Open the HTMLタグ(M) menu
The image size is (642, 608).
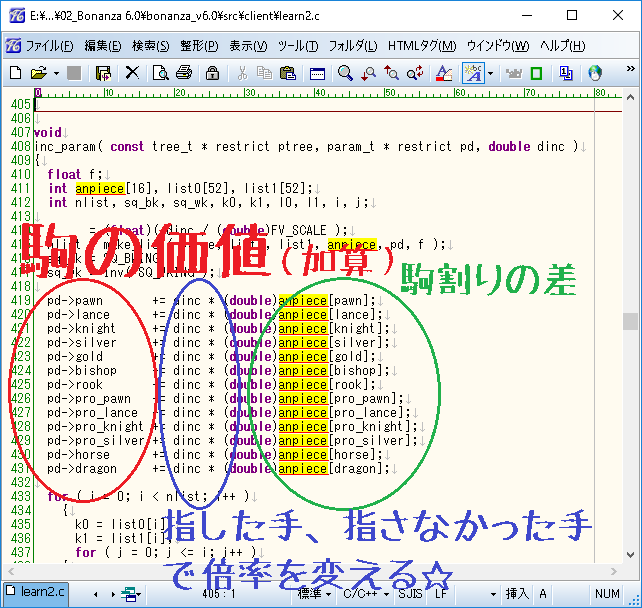pos(422,46)
